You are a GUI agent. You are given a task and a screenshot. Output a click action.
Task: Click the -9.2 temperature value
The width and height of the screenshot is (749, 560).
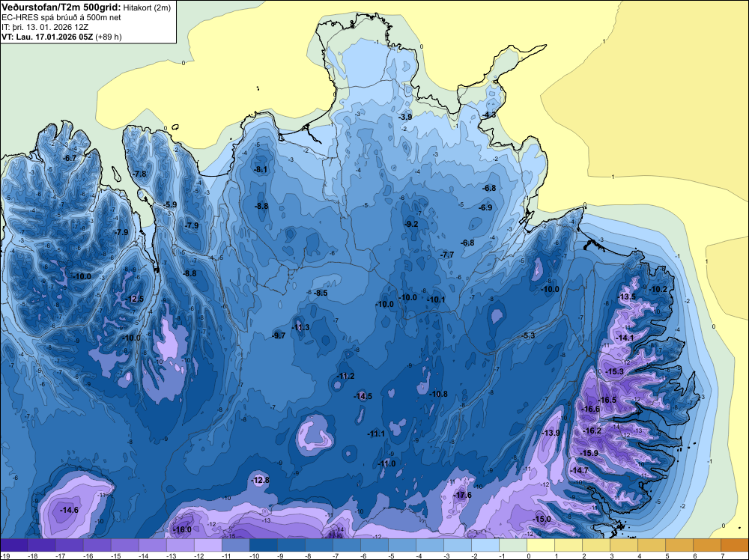click(x=411, y=224)
